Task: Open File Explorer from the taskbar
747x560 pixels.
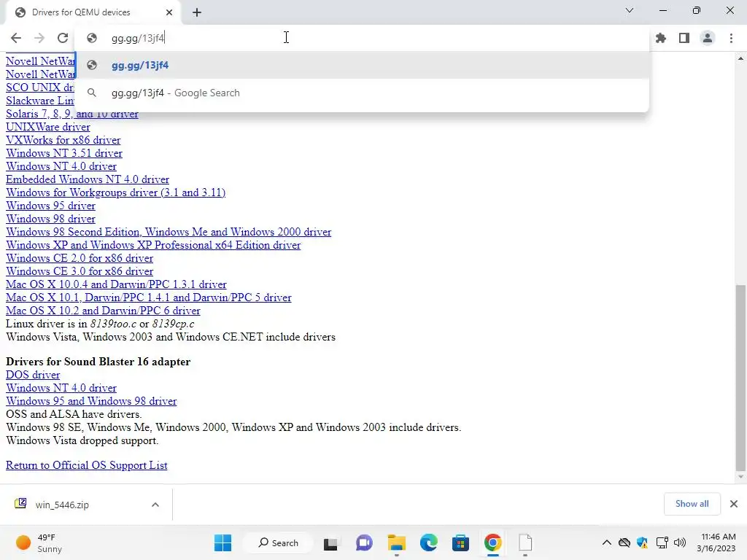Action: tap(396, 542)
